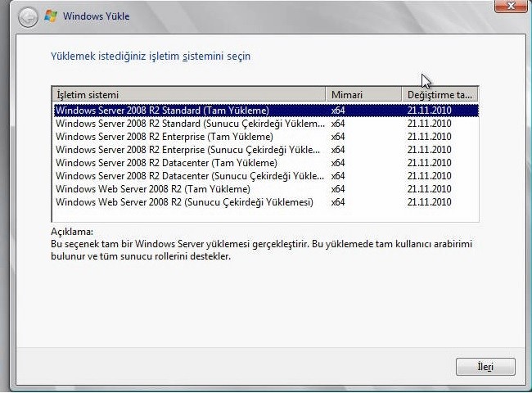This screenshot has width=532, height=393.
Task: Click the Açıklama: label
Action: click(x=72, y=232)
